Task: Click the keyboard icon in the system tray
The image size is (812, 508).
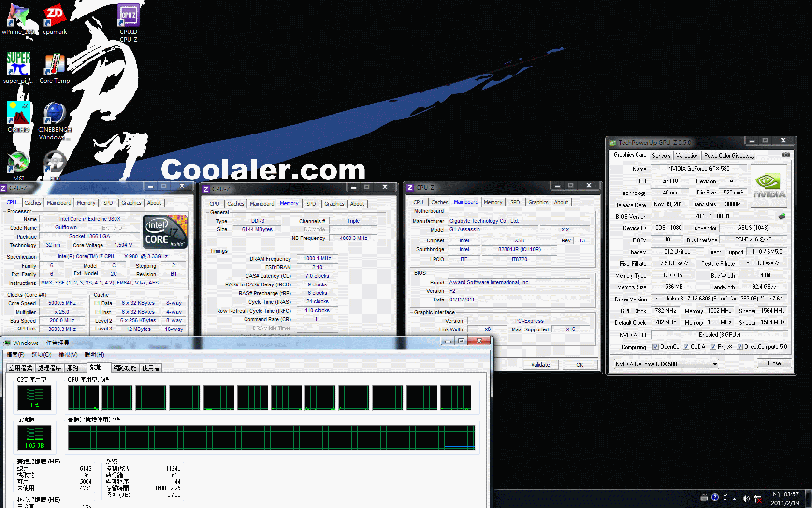Action: click(704, 498)
